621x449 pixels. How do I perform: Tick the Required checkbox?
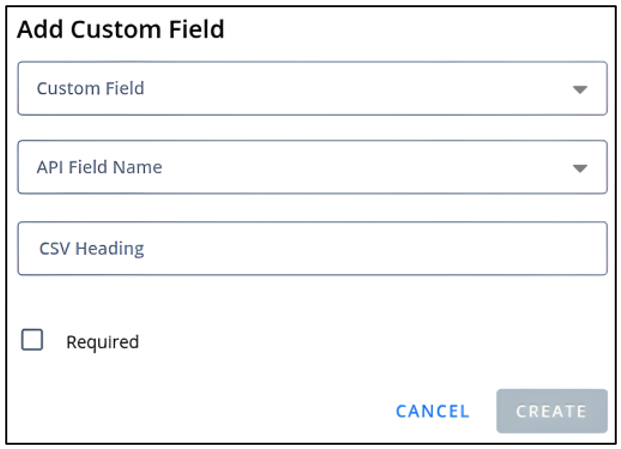click(32, 340)
